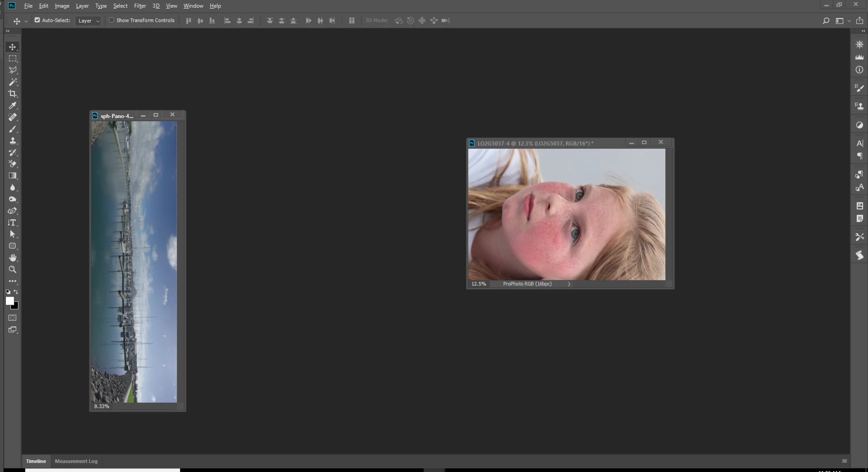Open the Layer menu
Image resolution: width=868 pixels, height=472 pixels.
click(x=82, y=6)
